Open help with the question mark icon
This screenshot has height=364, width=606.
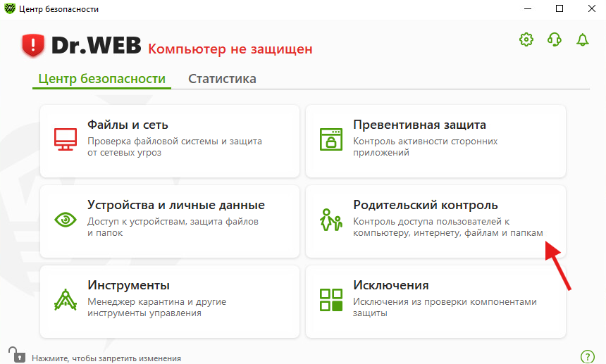(588, 357)
